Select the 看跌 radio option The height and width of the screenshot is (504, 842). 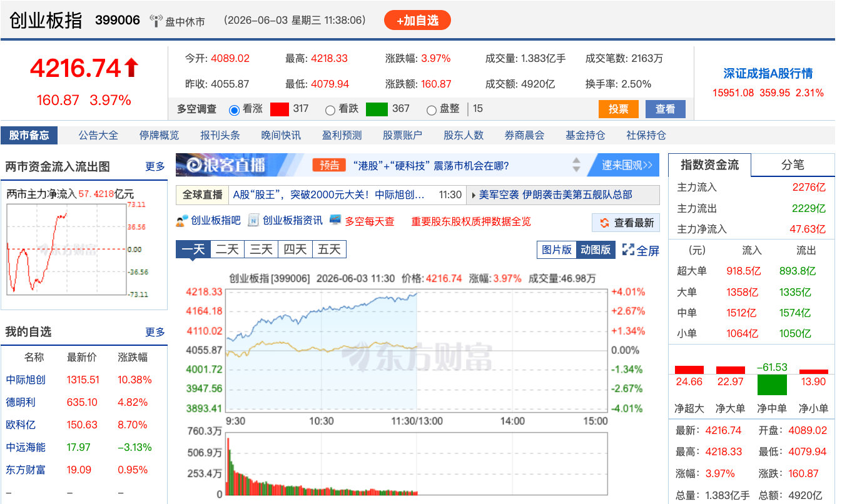[x=330, y=109]
